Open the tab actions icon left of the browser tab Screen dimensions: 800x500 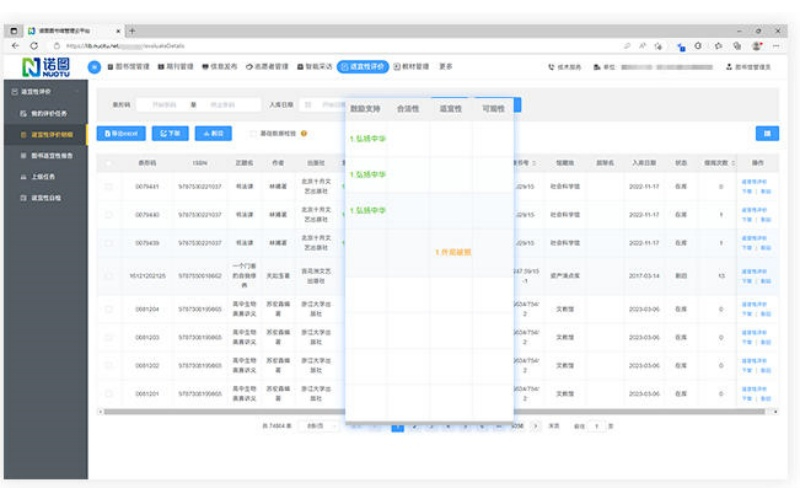coord(14,31)
